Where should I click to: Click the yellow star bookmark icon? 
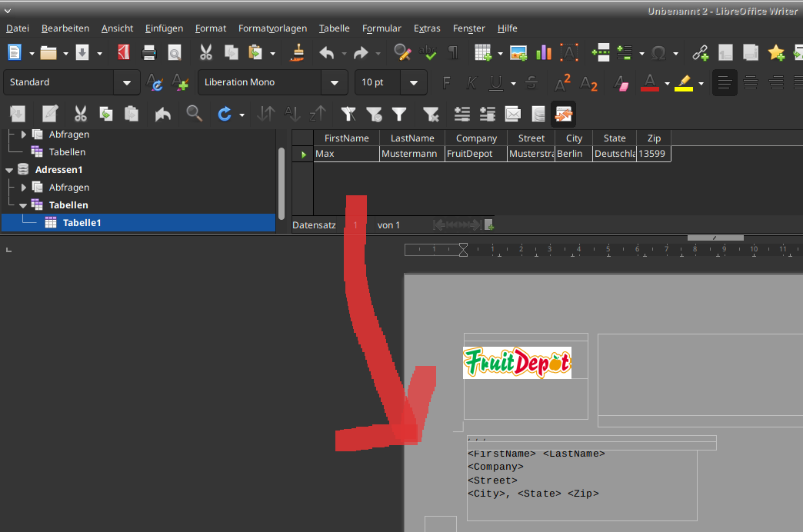pos(776,52)
